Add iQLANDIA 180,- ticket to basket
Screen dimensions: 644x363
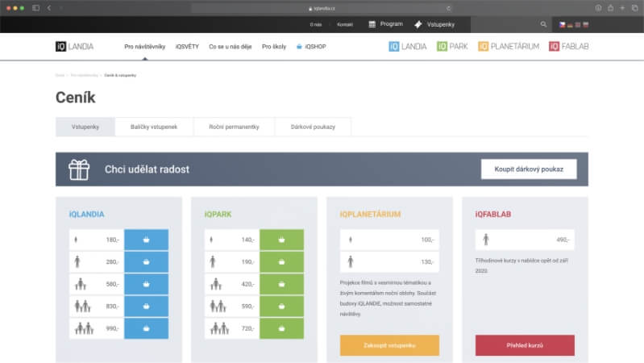coord(146,240)
